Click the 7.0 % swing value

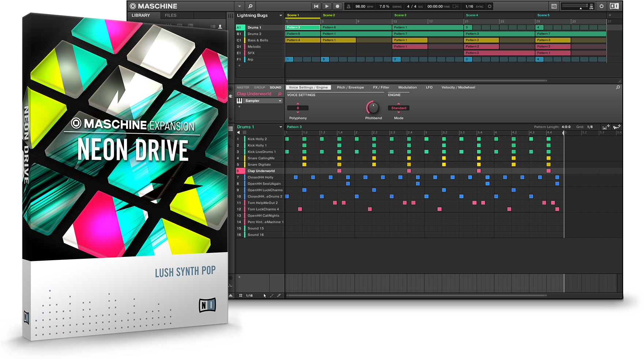tap(384, 6)
